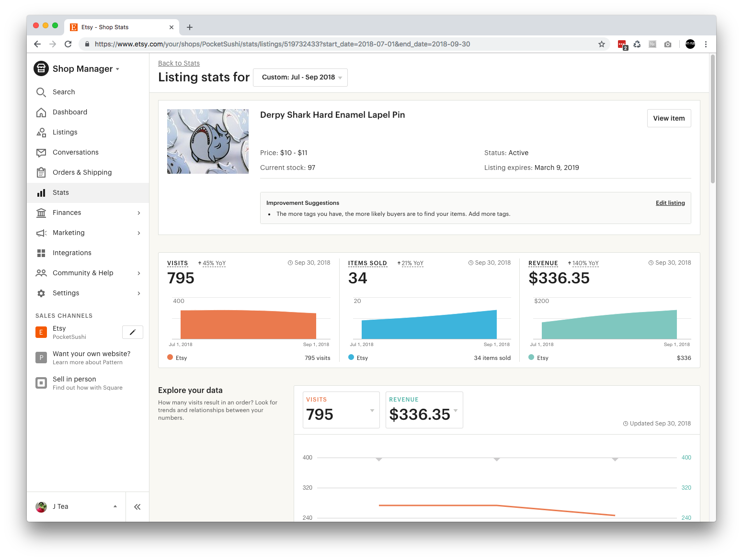Image resolution: width=743 pixels, height=560 pixels.
Task: Click the Dashboard house icon
Action: [41, 112]
